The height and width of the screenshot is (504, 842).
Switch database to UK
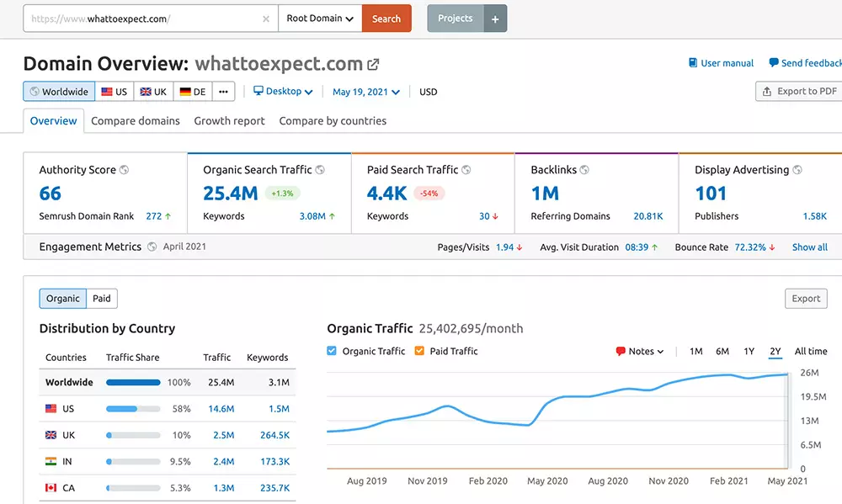pyautogui.click(x=153, y=91)
